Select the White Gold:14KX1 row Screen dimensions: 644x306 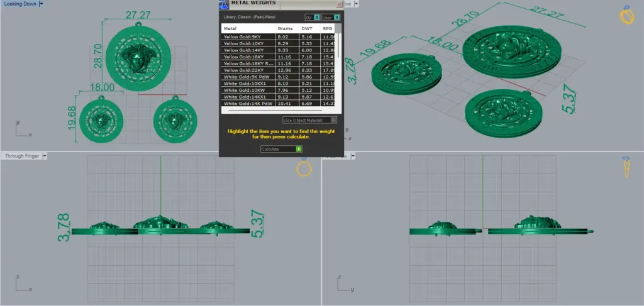[278, 97]
